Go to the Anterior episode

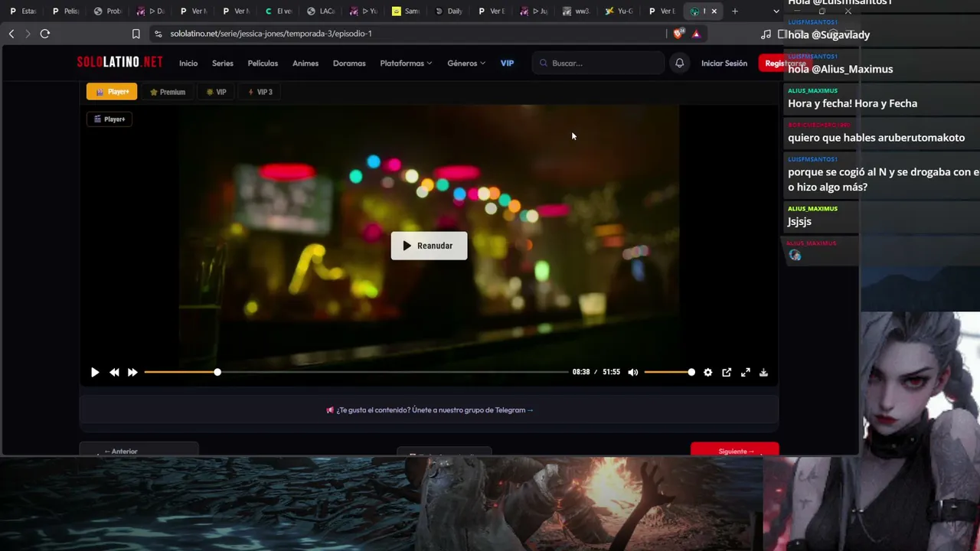point(139,451)
